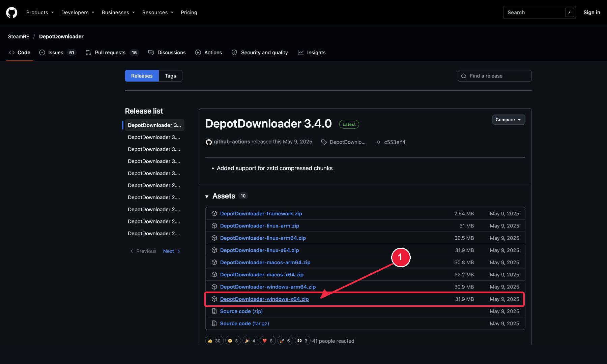
Task: Open the Pricing page
Action: pos(189,12)
